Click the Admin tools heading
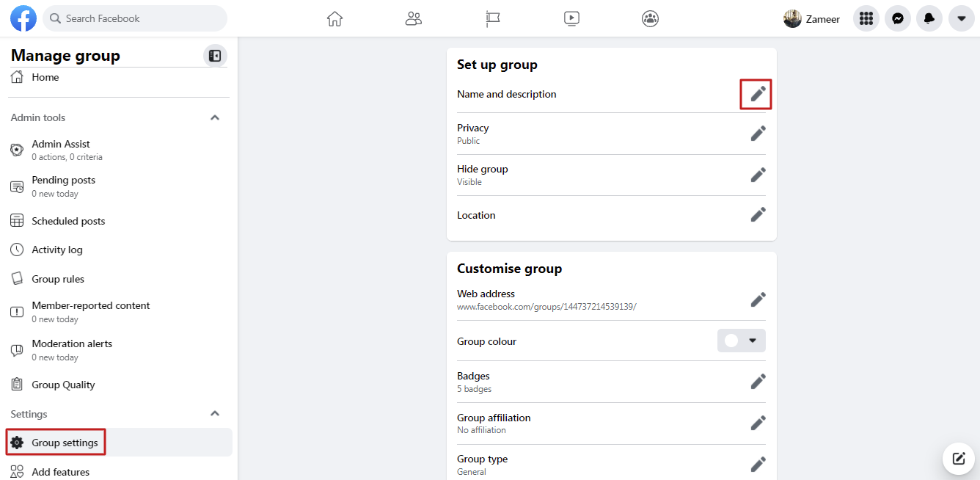 38,117
